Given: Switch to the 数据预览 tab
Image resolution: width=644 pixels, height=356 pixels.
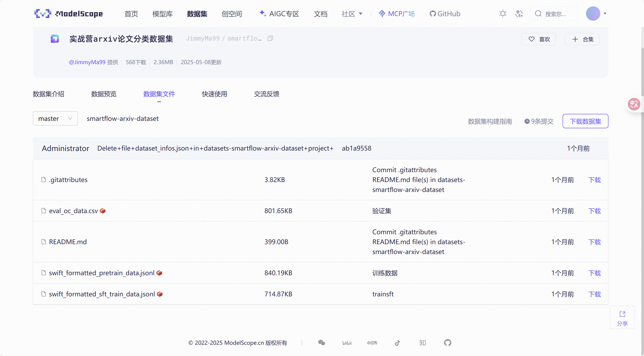Looking at the screenshot, I should (104, 94).
